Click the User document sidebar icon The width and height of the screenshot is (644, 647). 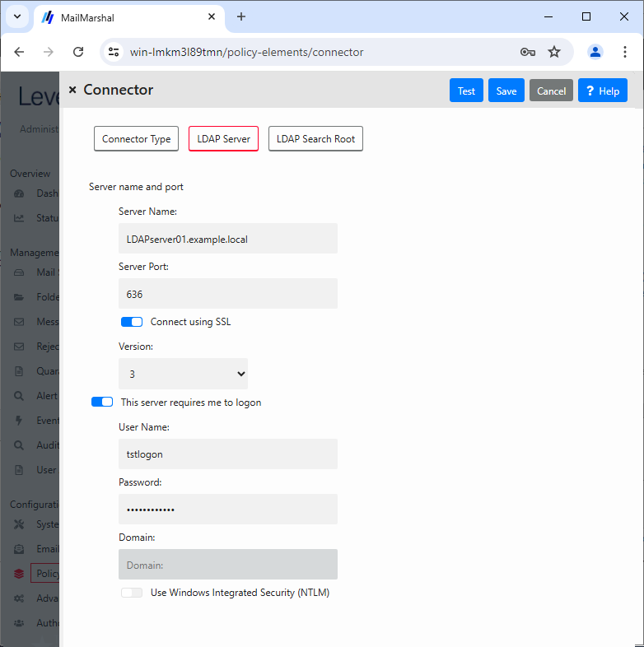tap(19, 470)
